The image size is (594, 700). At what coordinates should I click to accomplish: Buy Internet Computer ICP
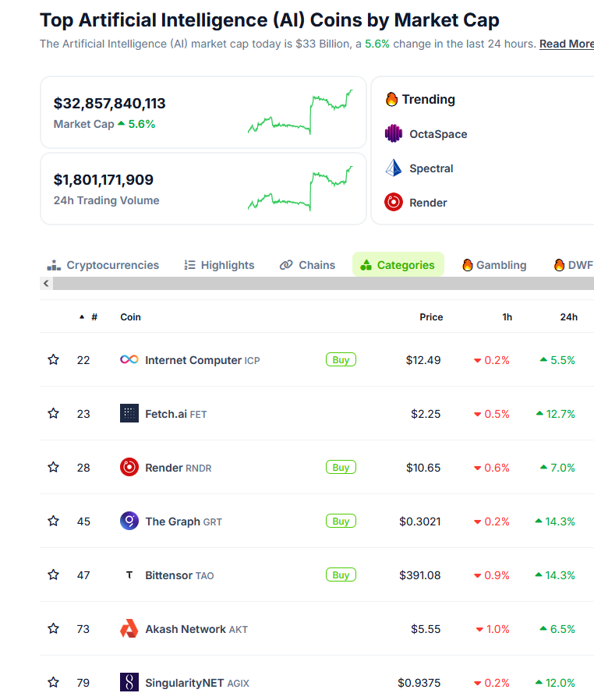coord(341,359)
